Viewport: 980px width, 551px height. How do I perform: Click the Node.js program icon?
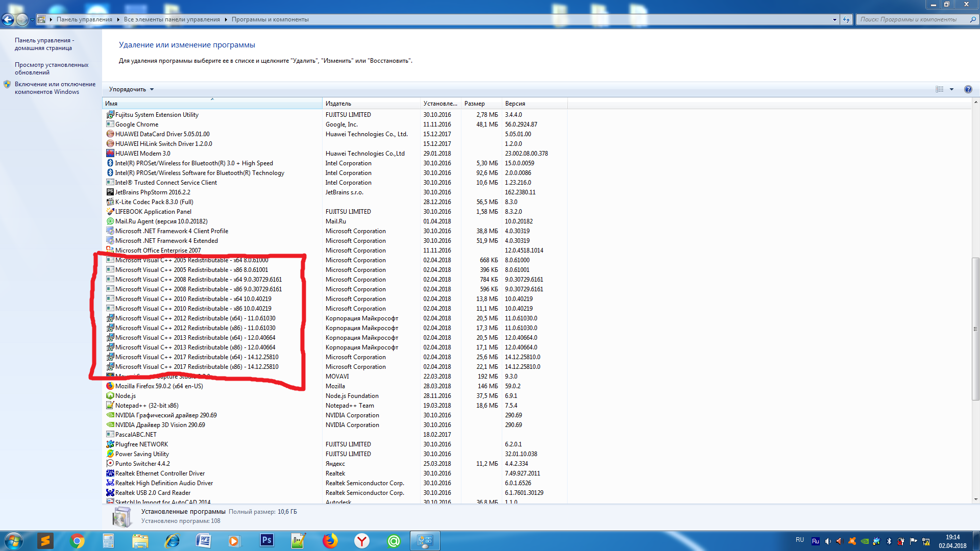tap(110, 396)
